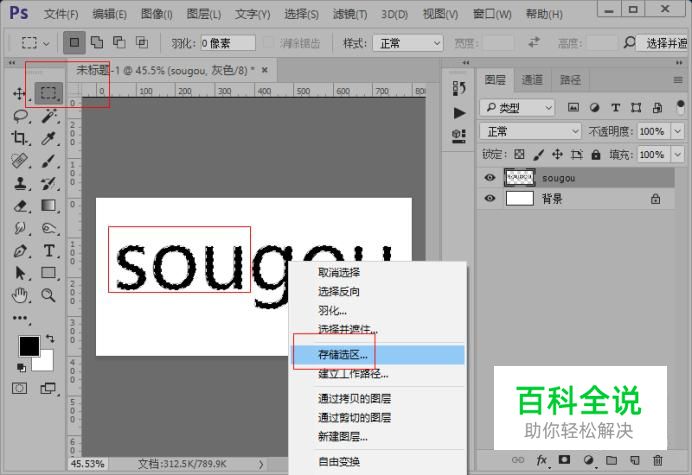Open the Actions panel play icon

coord(459,113)
